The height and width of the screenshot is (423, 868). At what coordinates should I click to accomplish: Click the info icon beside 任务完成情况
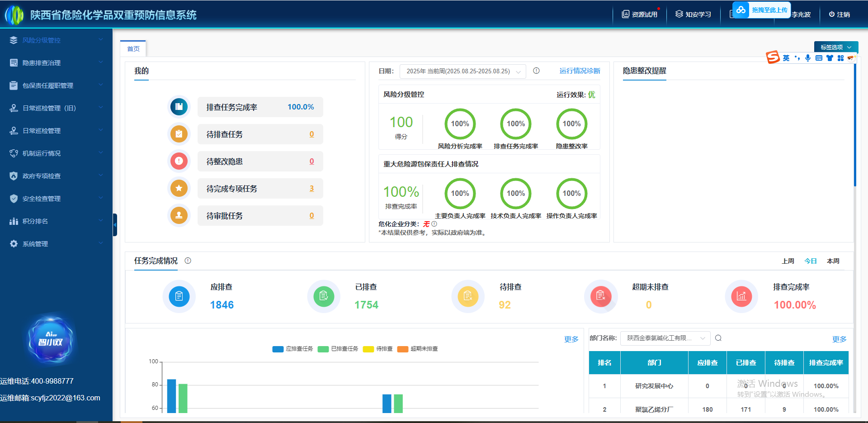click(x=188, y=261)
